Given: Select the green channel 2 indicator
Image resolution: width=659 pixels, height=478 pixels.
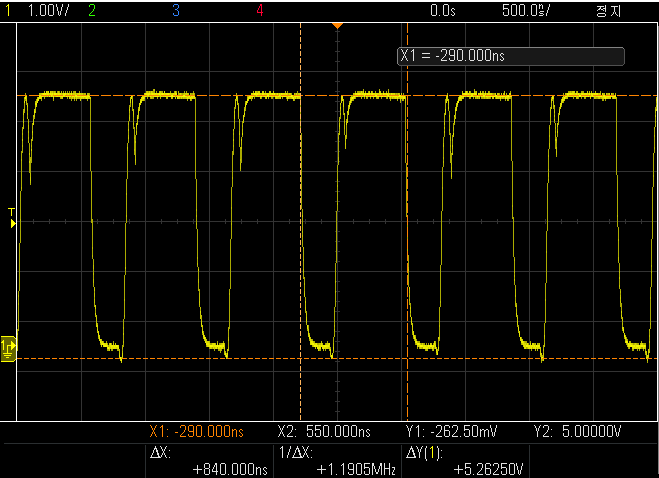Looking at the screenshot, I should [x=93, y=10].
